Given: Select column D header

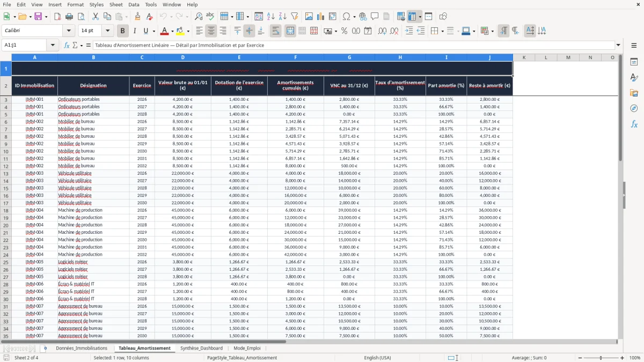Looking at the screenshot, I should point(182,57).
